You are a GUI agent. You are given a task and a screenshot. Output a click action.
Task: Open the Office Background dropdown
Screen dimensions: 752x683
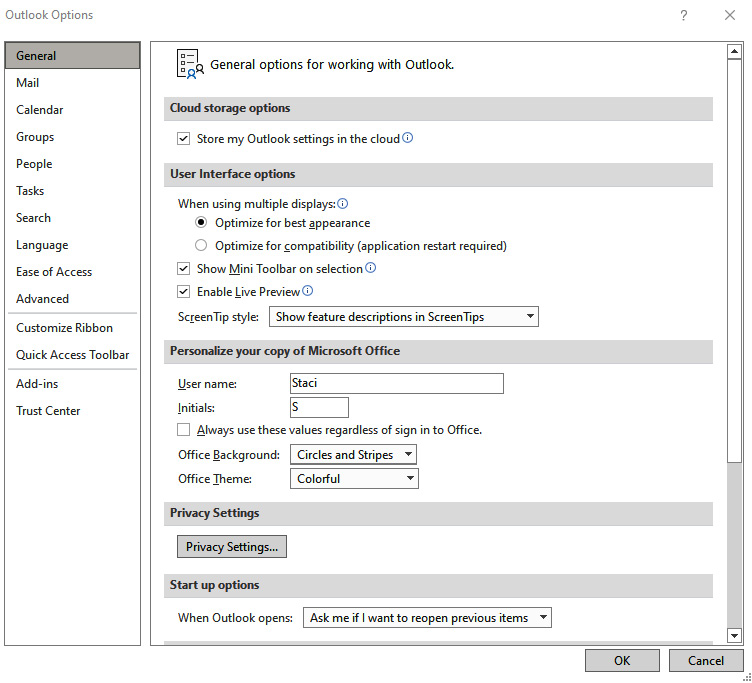pyautogui.click(x=353, y=454)
